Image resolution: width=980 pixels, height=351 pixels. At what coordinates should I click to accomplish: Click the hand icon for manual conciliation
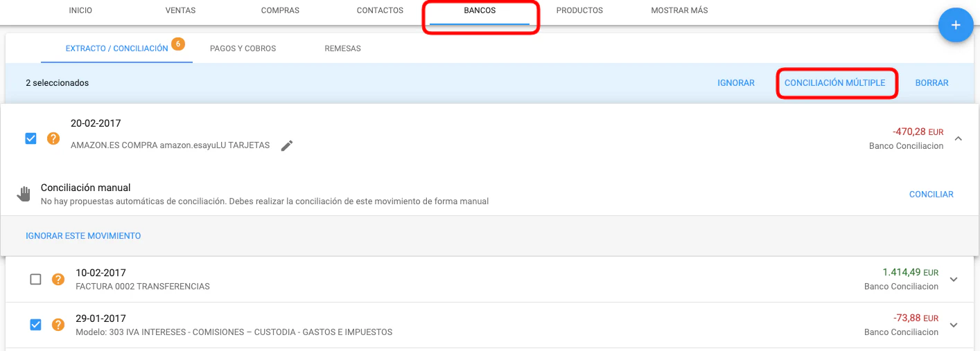[x=24, y=194]
